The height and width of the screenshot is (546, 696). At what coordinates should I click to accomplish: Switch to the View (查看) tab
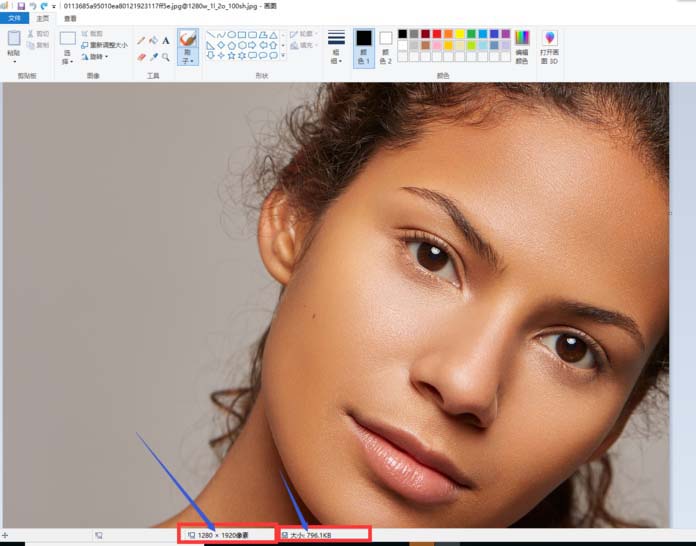(x=70, y=18)
